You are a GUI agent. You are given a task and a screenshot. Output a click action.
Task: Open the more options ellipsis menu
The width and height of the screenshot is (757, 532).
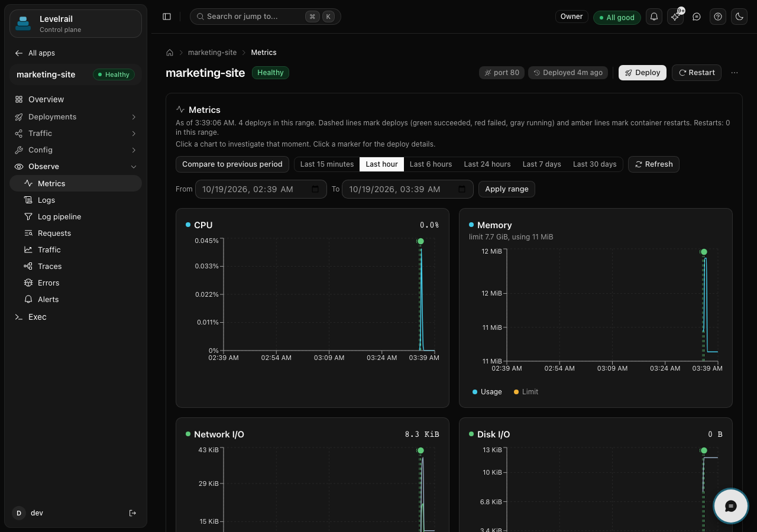pyautogui.click(x=735, y=73)
